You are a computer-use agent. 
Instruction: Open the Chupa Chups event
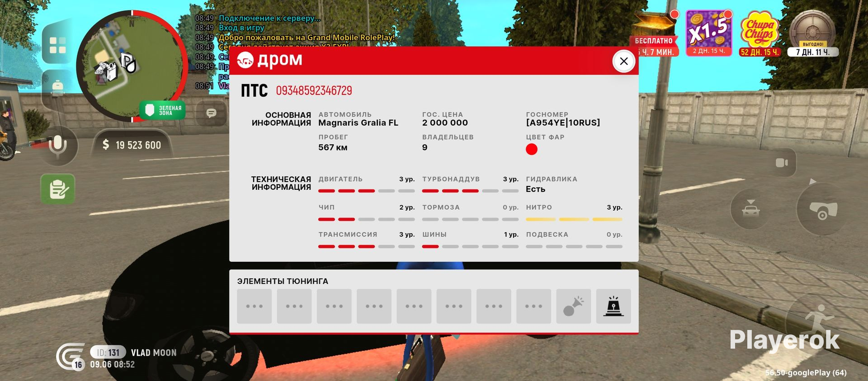pos(760,34)
